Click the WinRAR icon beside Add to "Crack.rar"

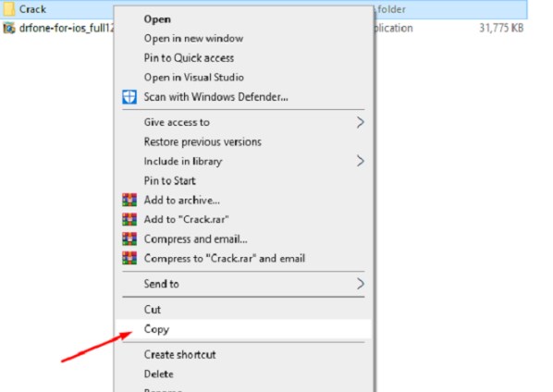[129, 219]
